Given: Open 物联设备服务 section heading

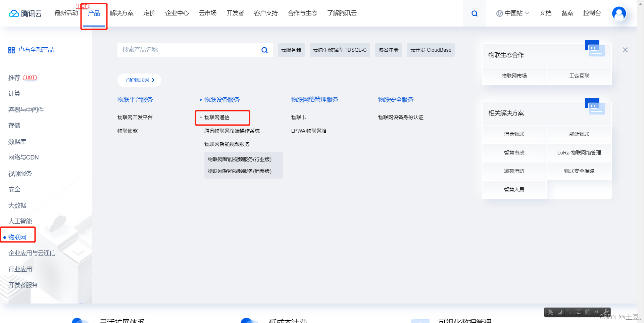Looking at the screenshot, I should click(222, 100).
